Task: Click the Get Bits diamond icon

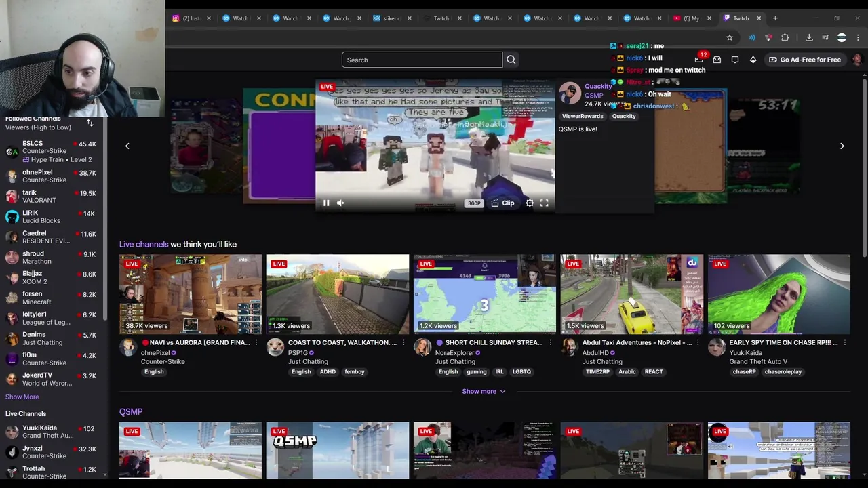Action: click(753, 60)
